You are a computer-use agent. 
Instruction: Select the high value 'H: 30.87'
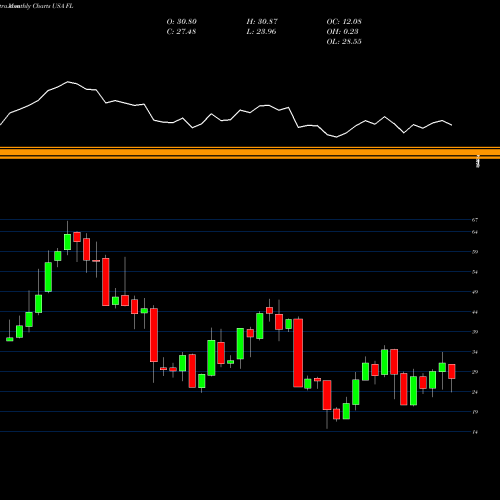tap(262, 22)
